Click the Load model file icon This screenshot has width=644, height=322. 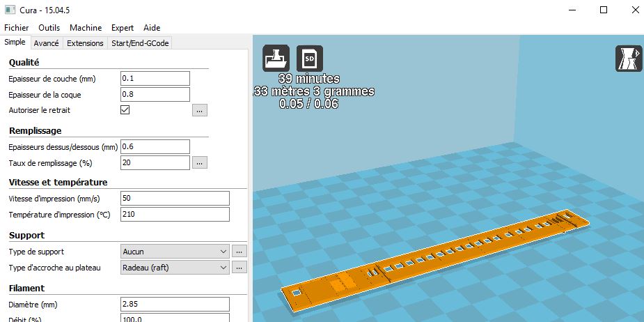[x=276, y=59]
